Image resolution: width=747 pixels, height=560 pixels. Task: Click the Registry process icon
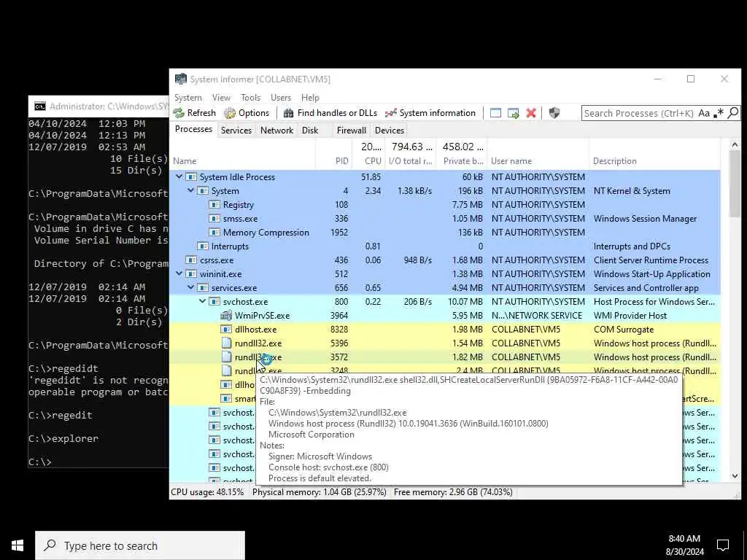tap(214, 204)
